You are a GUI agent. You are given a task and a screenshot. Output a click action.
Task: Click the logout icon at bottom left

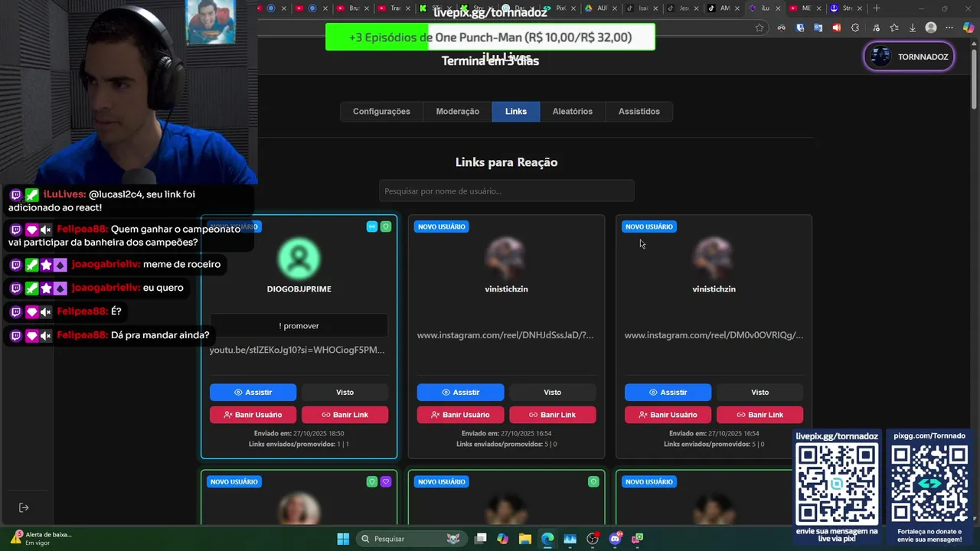tap(24, 507)
